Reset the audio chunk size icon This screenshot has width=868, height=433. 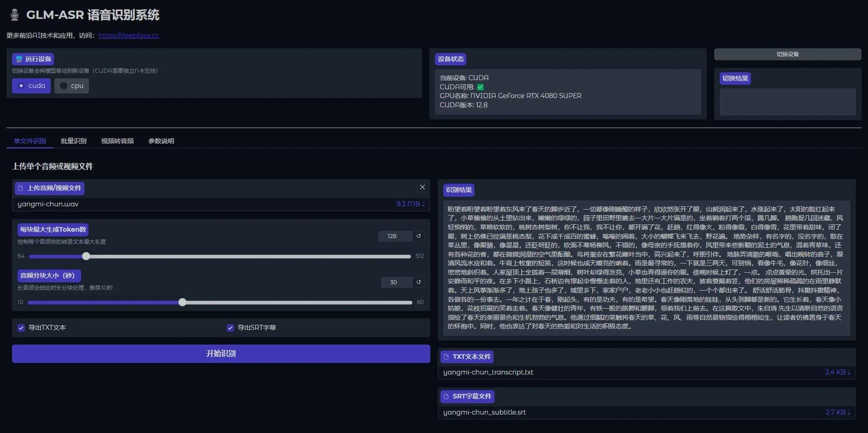point(418,282)
